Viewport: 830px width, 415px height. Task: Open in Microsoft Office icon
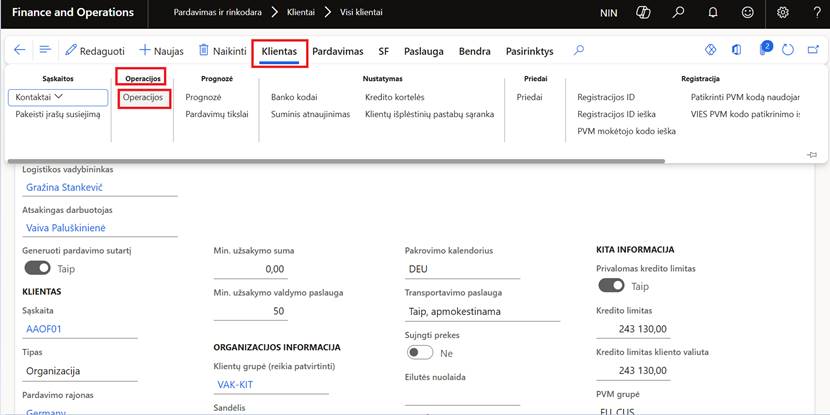(x=736, y=50)
